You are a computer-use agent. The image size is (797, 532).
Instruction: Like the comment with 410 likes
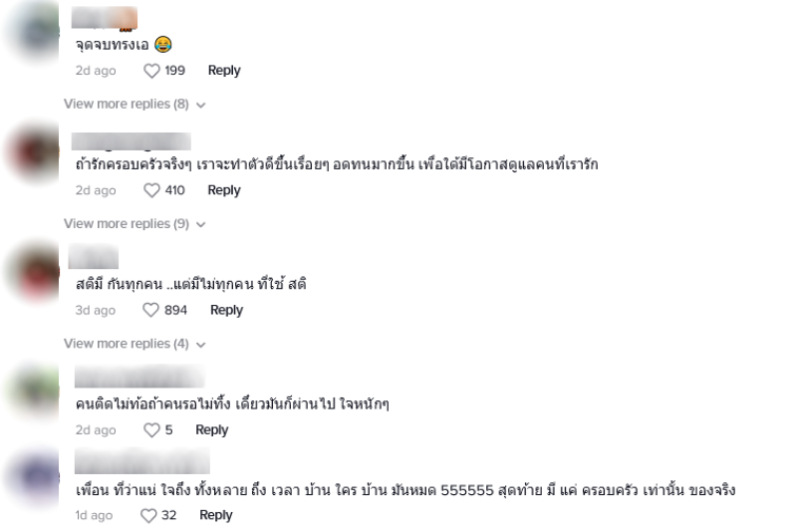coord(151,190)
